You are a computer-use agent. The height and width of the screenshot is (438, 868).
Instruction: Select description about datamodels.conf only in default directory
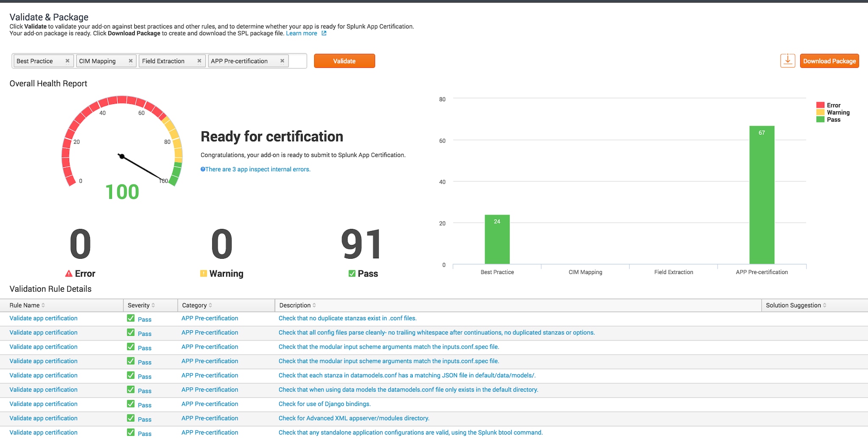[408, 390]
